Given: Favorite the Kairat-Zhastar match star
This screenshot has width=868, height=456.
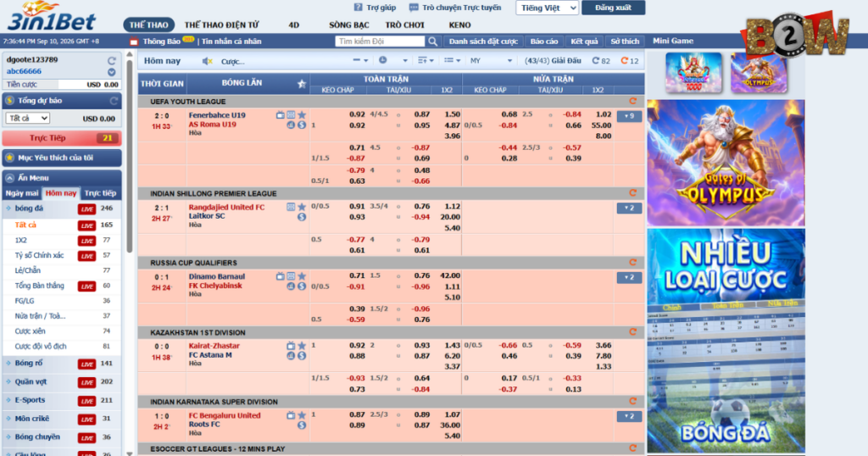Looking at the screenshot, I should (x=302, y=346).
